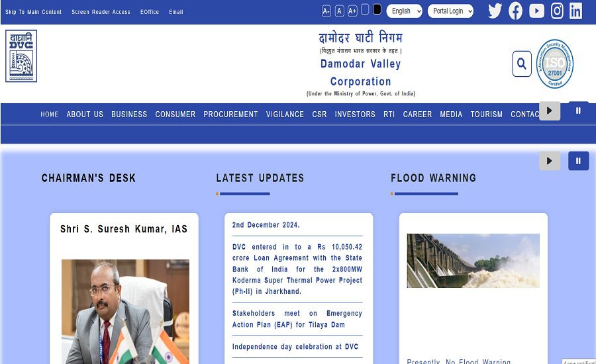Click the Skip To Main Content link
The width and height of the screenshot is (596, 364).
point(34,12)
